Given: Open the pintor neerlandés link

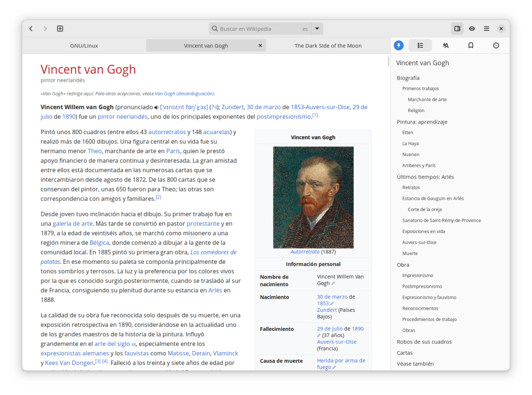Looking at the screenshot, I should 122,116.
